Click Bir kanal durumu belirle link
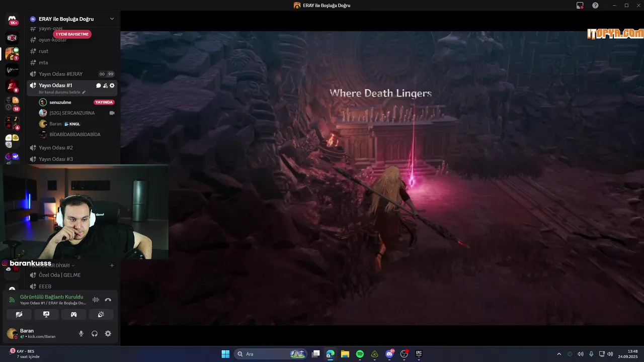Viewport: 644px width, 362px height. (59, 93)
